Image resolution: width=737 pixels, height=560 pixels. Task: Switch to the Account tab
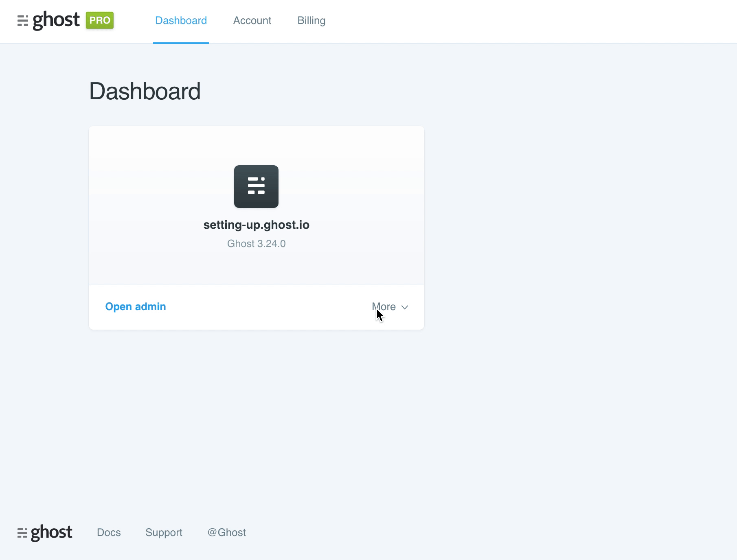click(x=252, y=20)
